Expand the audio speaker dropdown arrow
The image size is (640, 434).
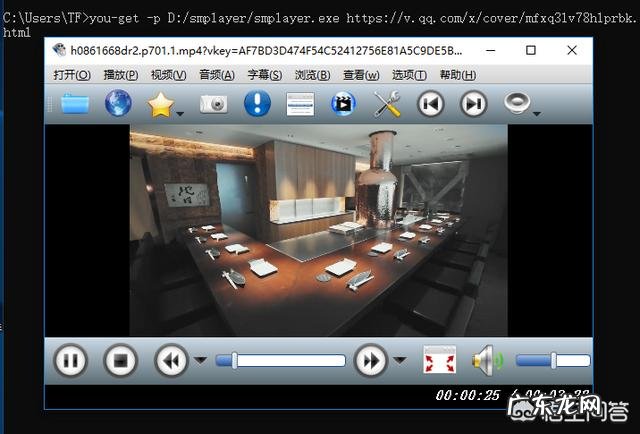pos(537,114)
